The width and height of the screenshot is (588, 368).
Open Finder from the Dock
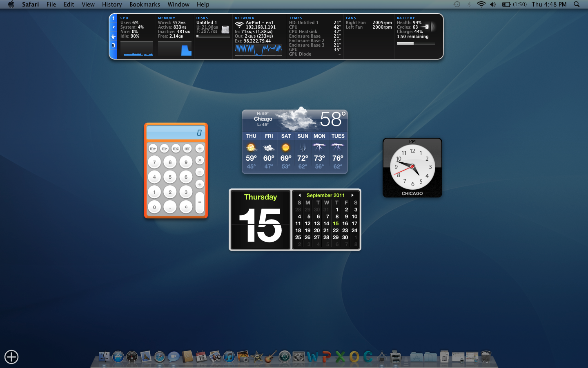pyautogui.click(x=104, y=357)
